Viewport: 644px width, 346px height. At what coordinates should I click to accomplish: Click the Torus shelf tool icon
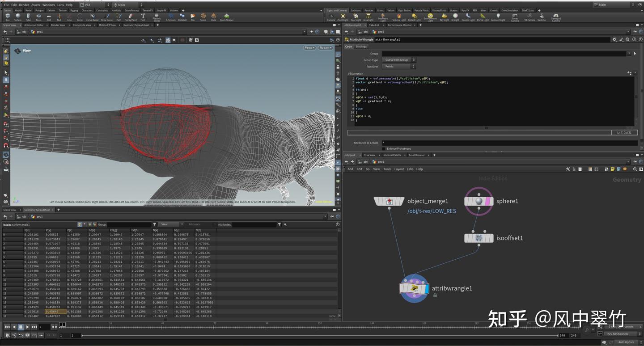click(38, 17)
